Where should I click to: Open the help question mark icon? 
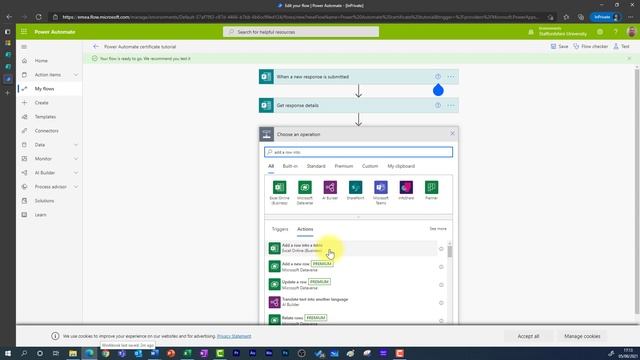coord(616,31)
